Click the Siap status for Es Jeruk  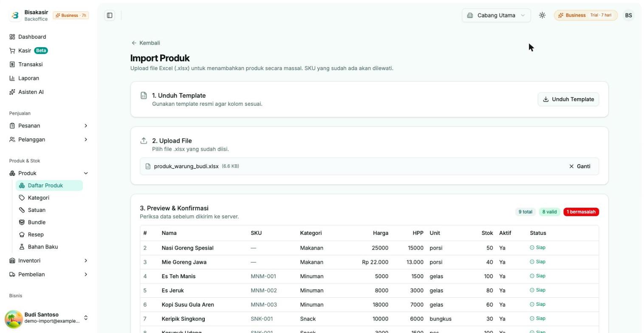click(x=537, y=290)
